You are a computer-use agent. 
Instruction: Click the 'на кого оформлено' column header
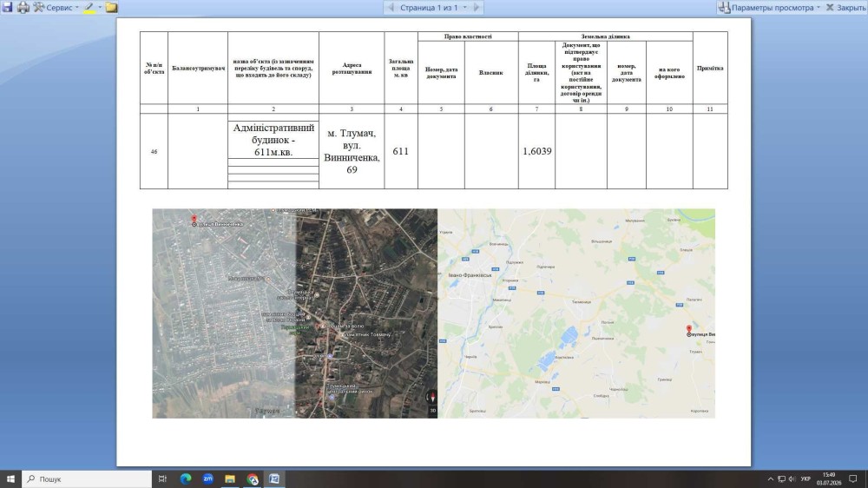669,73
